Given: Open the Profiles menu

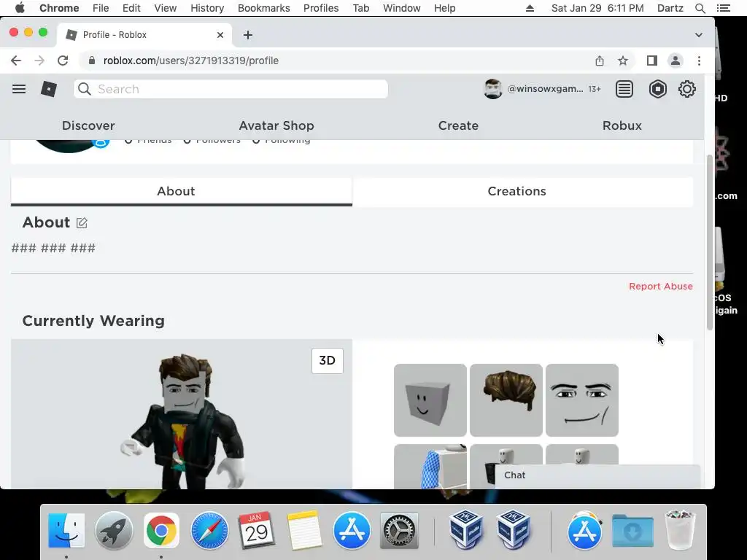Looking at the screenshot, I should (321, 8).
